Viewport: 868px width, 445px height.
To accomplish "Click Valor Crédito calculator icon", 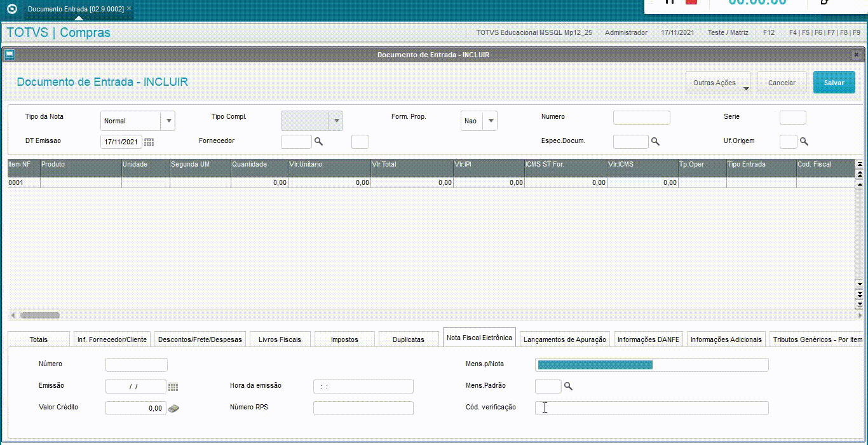I will tap(173, 408).
